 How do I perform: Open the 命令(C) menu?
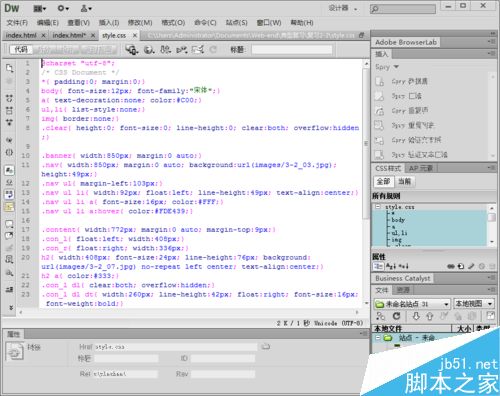205,23
